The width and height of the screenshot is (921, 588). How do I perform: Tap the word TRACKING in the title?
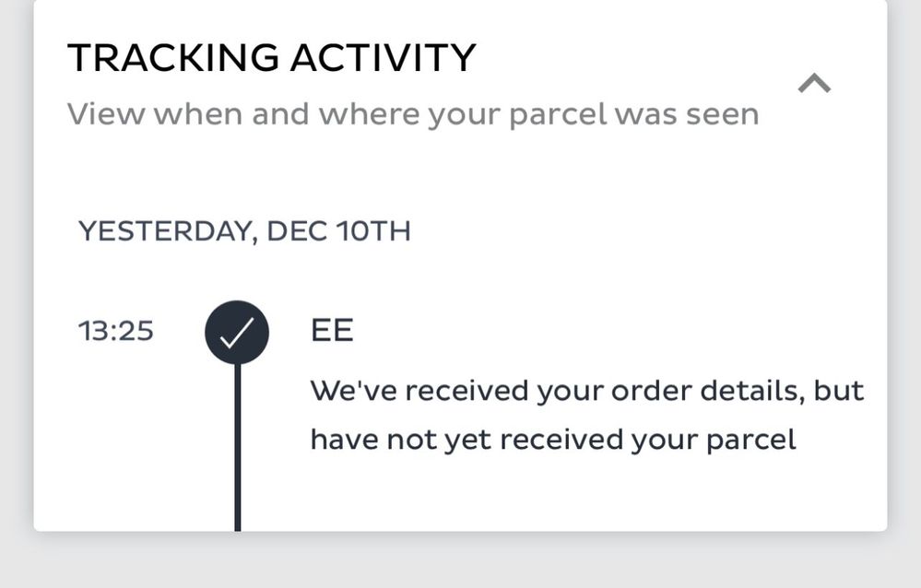coord(172,58)
